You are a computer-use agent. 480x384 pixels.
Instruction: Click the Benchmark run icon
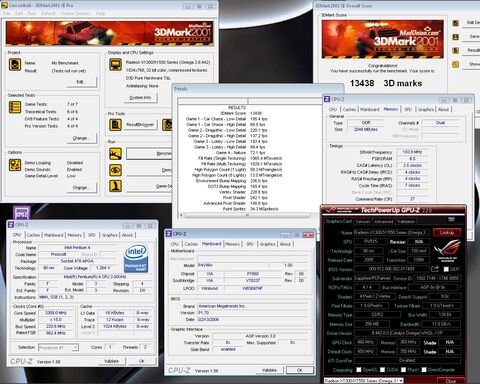[115, 154]
